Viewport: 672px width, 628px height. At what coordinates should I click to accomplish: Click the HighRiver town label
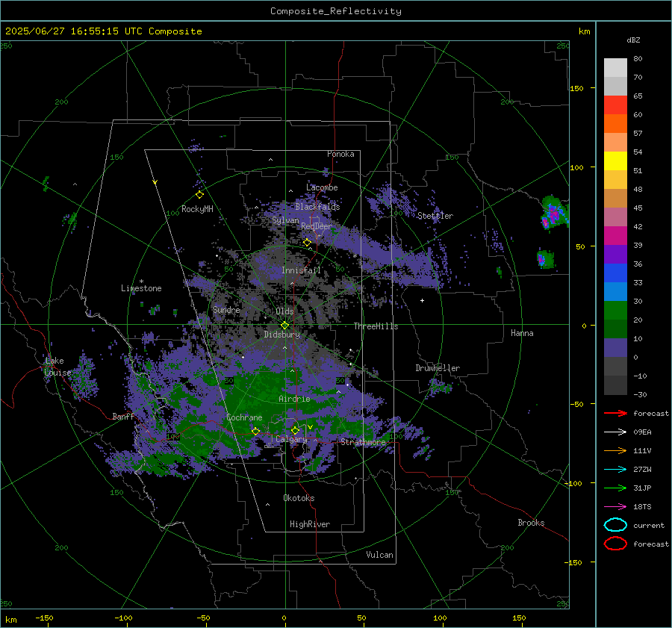(x=310, y=524)
